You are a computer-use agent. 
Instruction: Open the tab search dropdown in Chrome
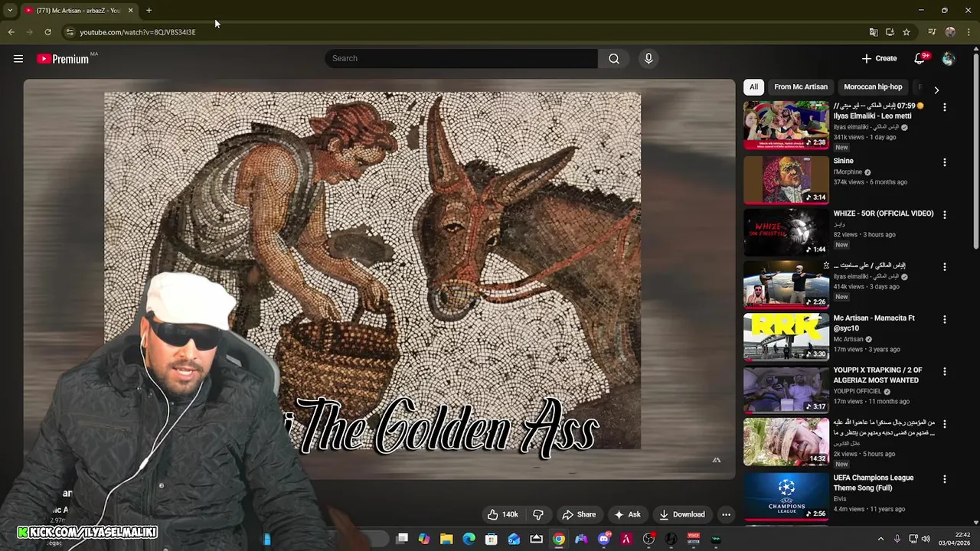pos(10,10)
